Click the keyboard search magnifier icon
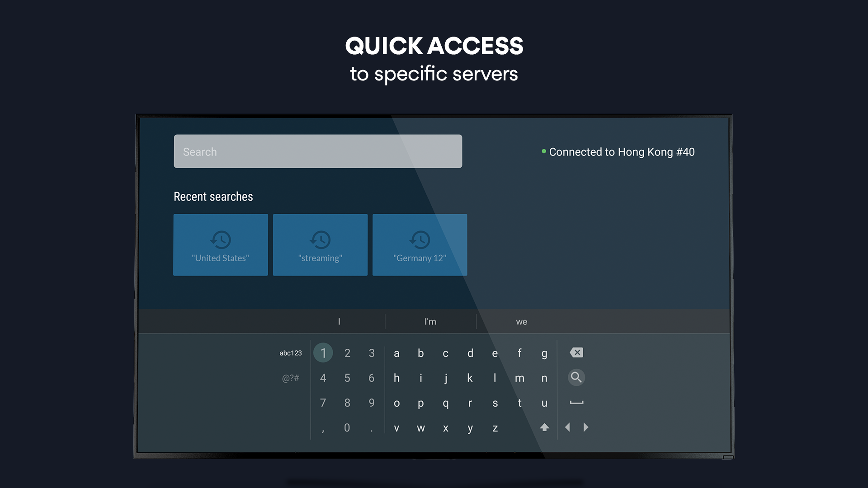The height and width of the screenshot is (488, 868). (576, 377)
